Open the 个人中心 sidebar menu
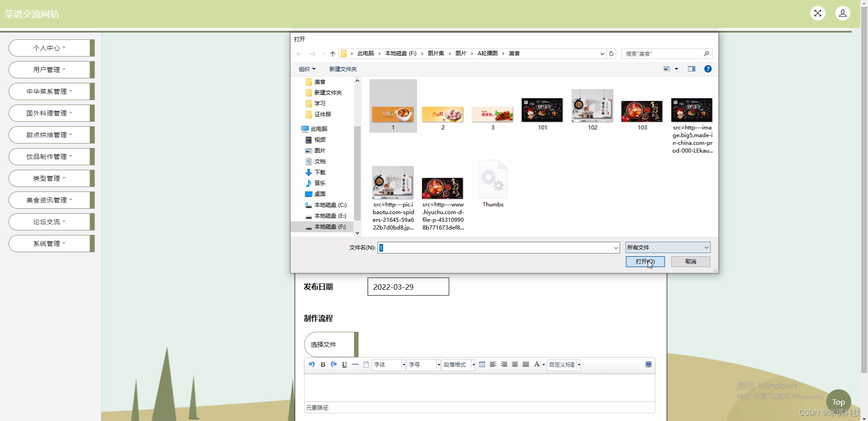 [x=52, y=48]
